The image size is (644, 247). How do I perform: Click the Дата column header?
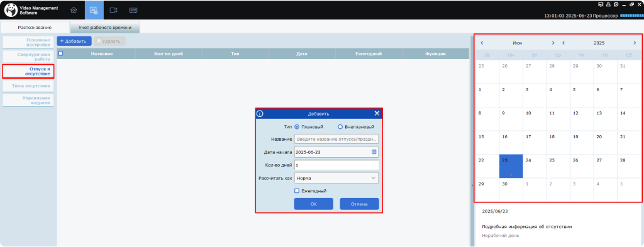pyautogui.click(x=302, y=54)
